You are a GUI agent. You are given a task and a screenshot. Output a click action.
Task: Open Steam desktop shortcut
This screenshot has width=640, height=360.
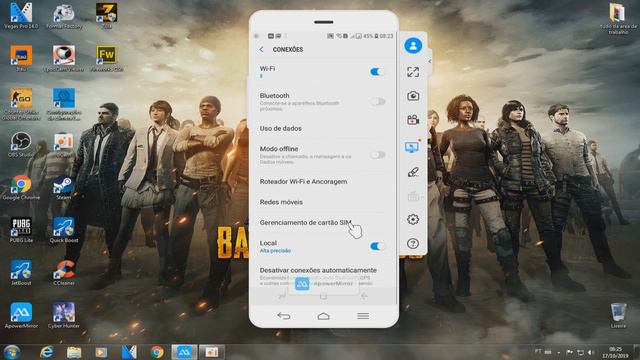click(64, 188)
